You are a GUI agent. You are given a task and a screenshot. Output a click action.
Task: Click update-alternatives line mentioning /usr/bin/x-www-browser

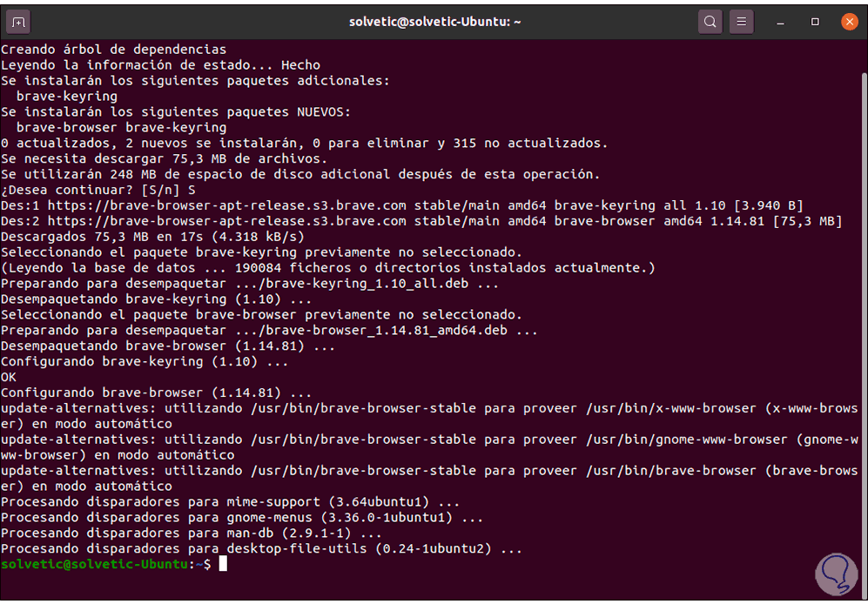[x=429, y=416]
